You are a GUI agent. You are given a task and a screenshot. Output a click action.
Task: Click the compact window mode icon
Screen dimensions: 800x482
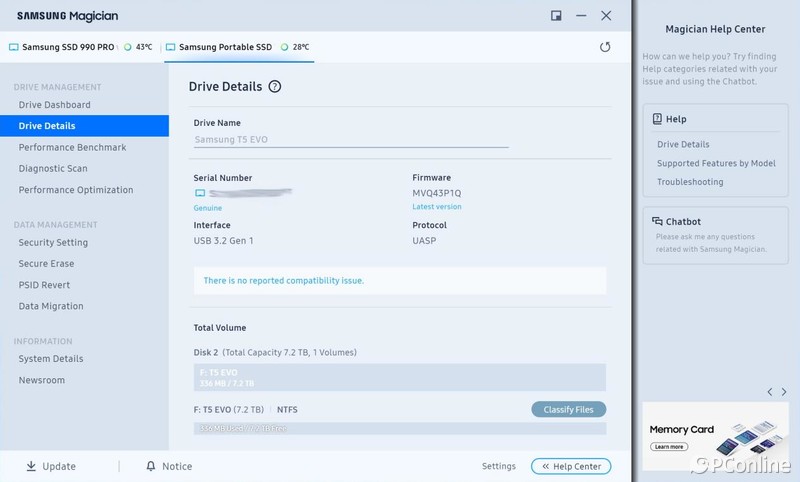(556, 16)
